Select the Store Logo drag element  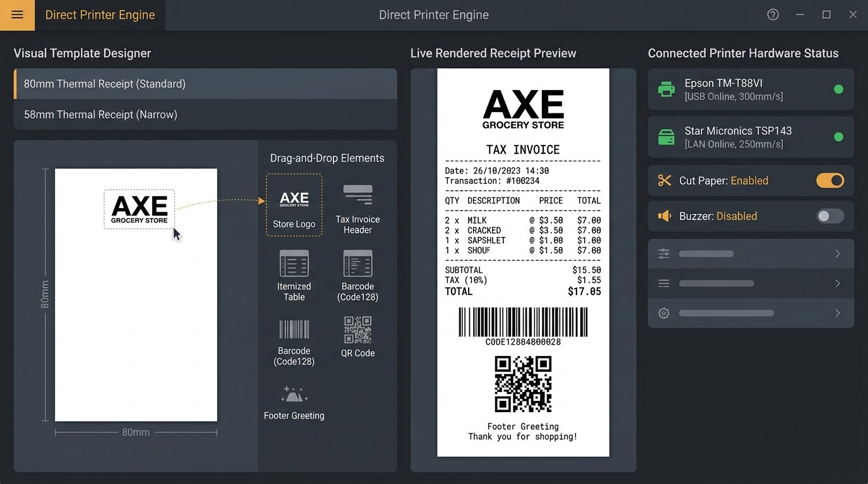point(294,205)
